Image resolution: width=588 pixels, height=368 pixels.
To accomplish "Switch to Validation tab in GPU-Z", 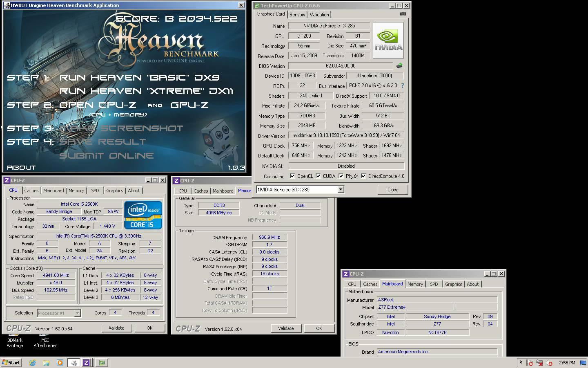I will pos(319,14).
